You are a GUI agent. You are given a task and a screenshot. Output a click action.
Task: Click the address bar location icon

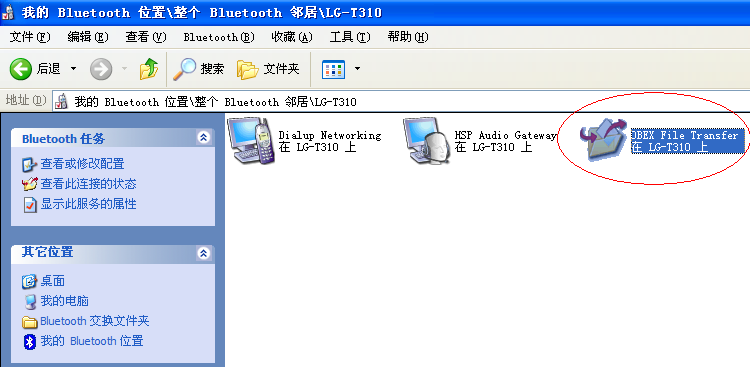(61, 102)
